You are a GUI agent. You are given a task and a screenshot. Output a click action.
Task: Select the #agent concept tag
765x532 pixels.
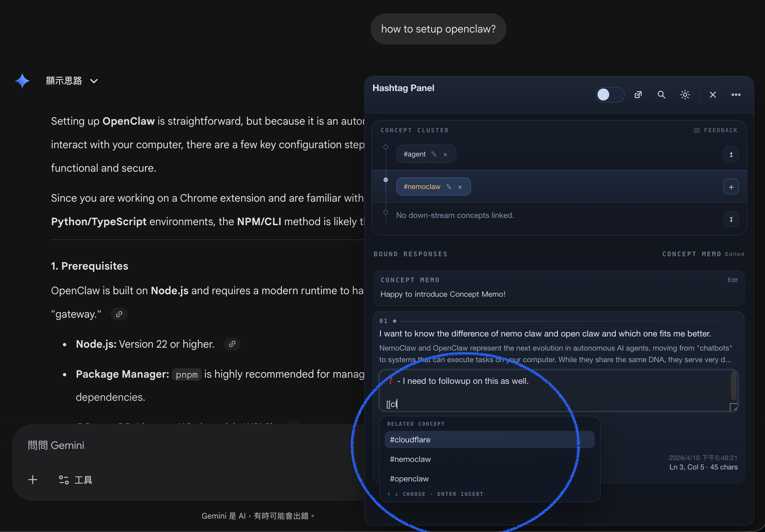coord(415,154)
